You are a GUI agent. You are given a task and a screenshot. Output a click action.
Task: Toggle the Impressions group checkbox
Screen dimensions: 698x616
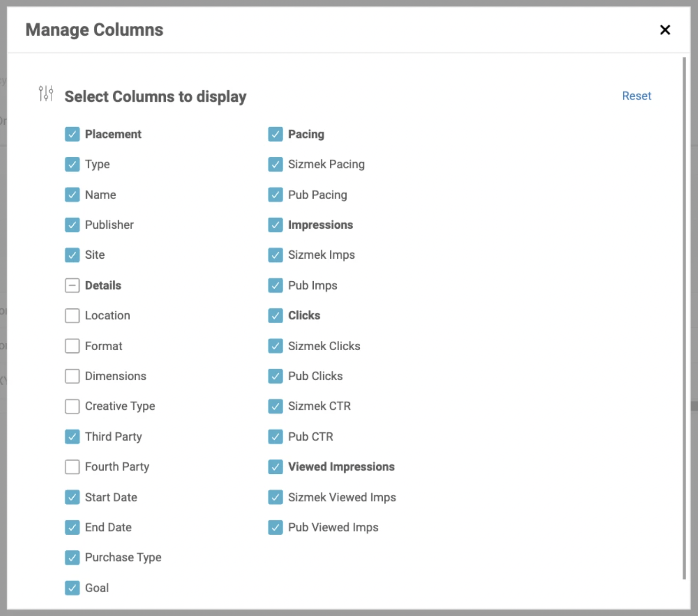coord(276,225)
